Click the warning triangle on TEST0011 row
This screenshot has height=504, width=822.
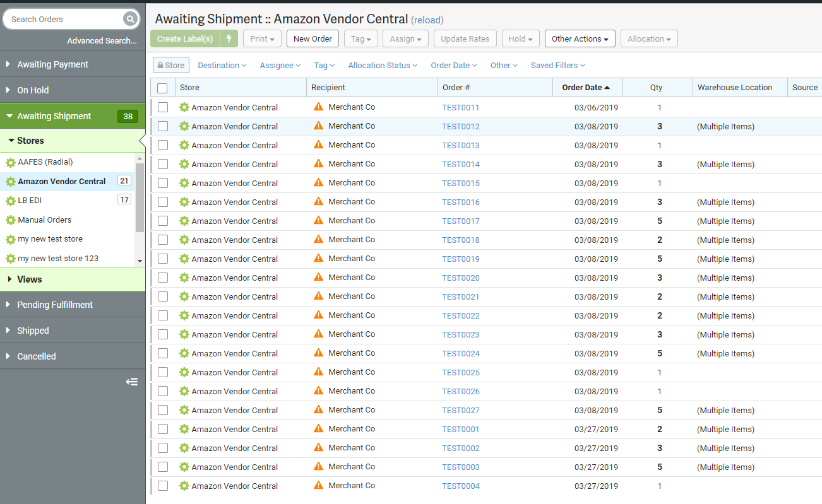tap(318, 107)
